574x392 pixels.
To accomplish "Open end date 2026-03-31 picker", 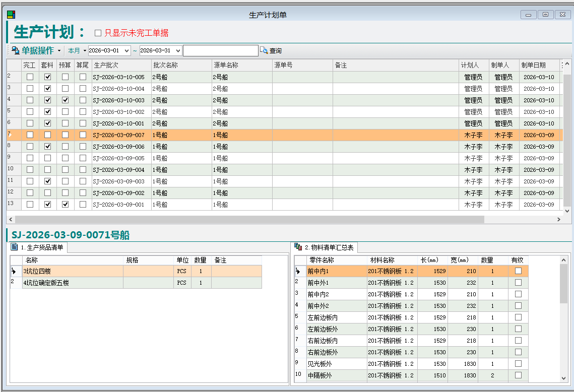I will [177, 51].
